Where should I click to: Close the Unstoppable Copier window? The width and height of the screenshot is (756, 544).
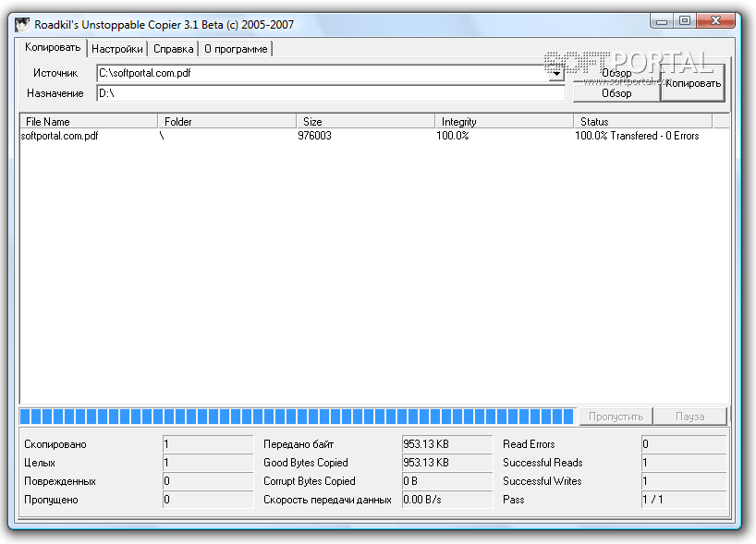[x=716, y=20]
